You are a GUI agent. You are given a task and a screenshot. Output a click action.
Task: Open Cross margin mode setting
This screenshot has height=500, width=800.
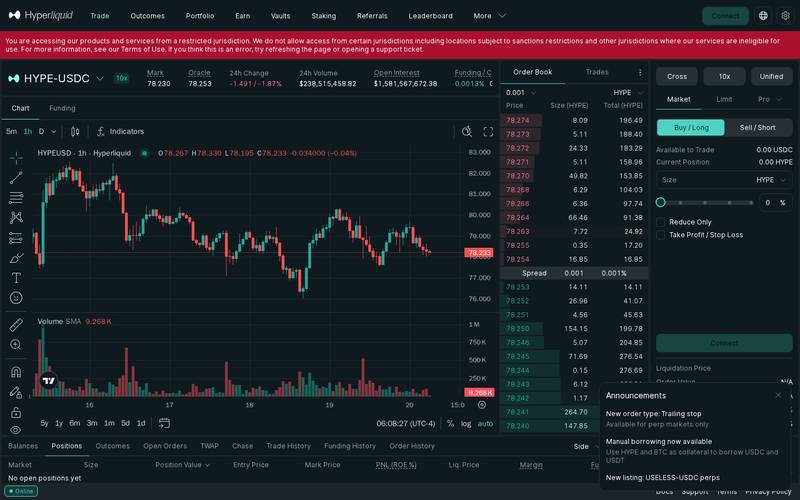tap(677, 77)
